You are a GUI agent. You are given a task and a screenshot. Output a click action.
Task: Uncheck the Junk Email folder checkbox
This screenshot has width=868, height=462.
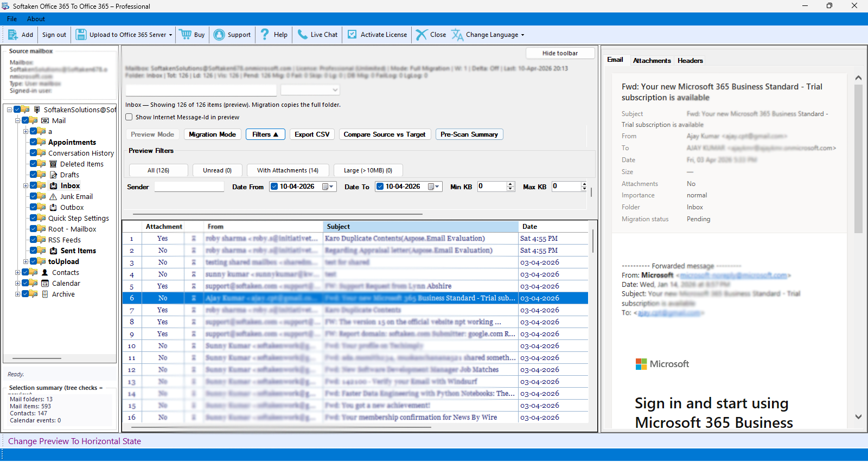tap(34, 196)
